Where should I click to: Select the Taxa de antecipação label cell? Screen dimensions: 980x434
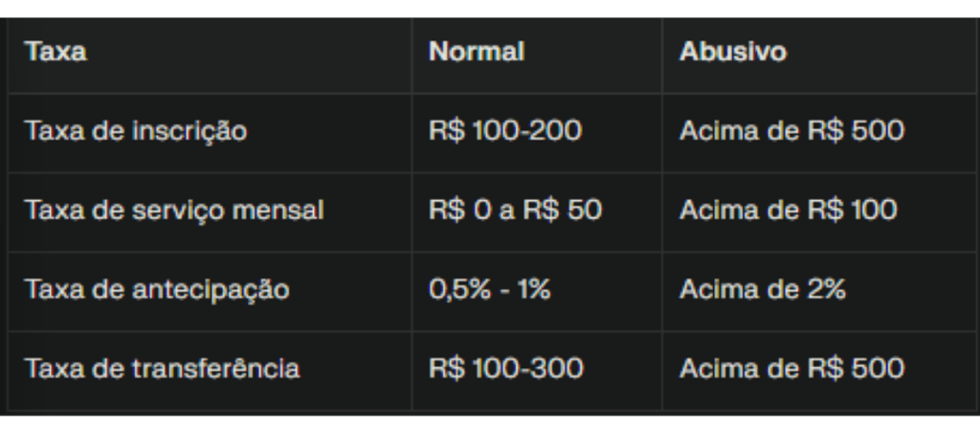[157, 288]
